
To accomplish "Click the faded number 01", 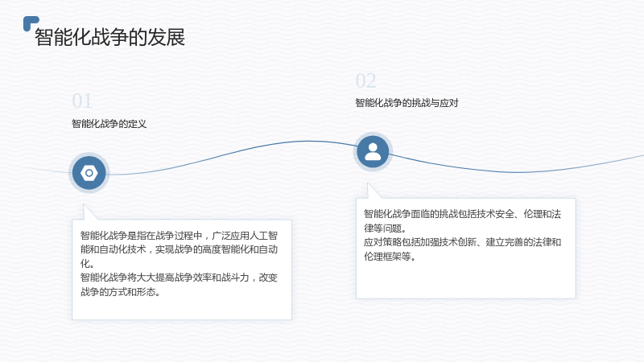I will [x=82, y=101].
